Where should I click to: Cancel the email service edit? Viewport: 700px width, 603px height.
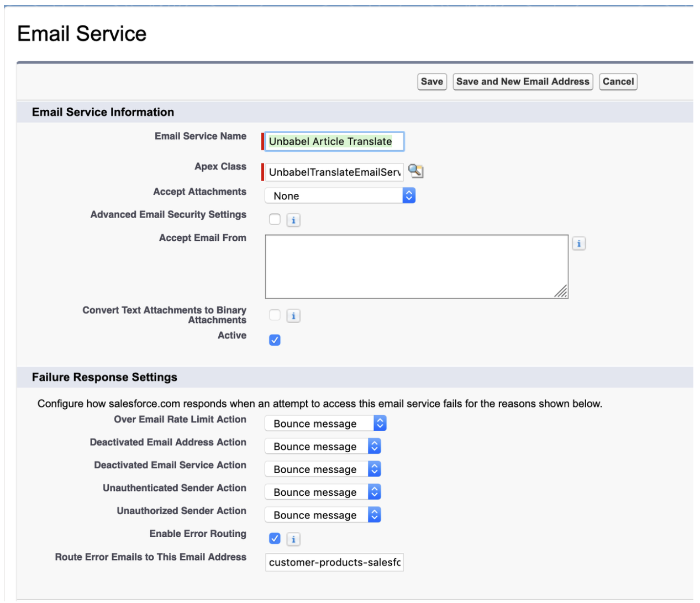(618, 82)
